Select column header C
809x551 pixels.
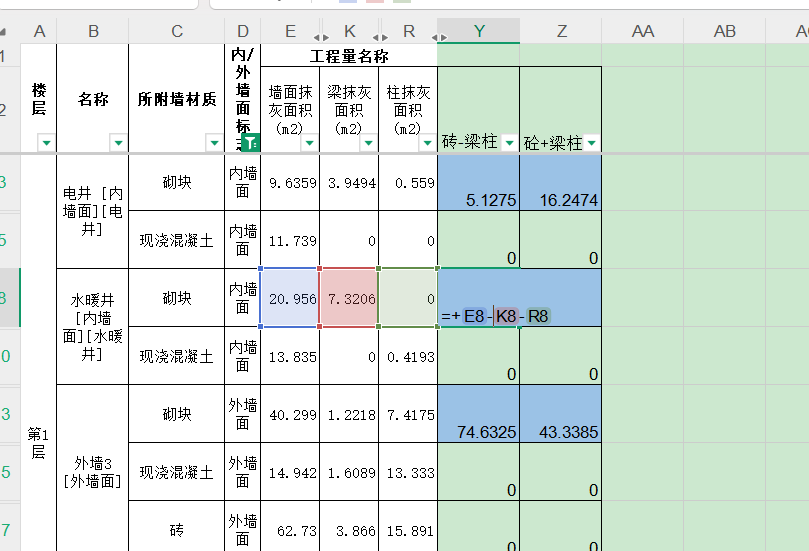coord(176,31)
